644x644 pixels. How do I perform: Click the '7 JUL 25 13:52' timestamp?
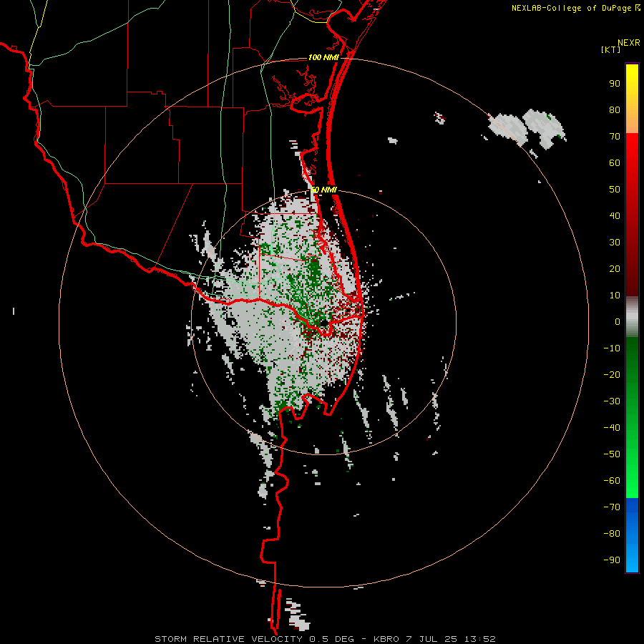(451, 639)
